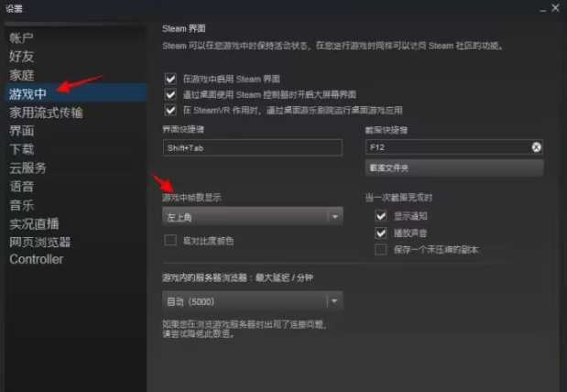567x392 pixels.
Task: Open the Controller settings category
Action: point(36,259)
